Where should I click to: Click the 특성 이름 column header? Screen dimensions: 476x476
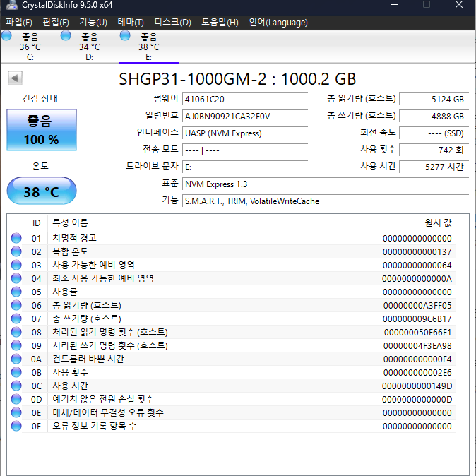[x=202, y=223]
